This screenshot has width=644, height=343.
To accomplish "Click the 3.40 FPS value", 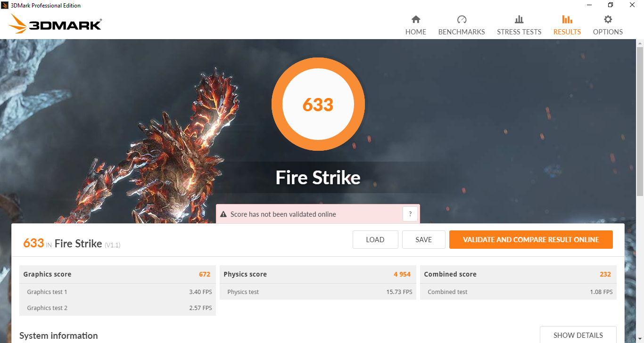I will click(200, 292).
